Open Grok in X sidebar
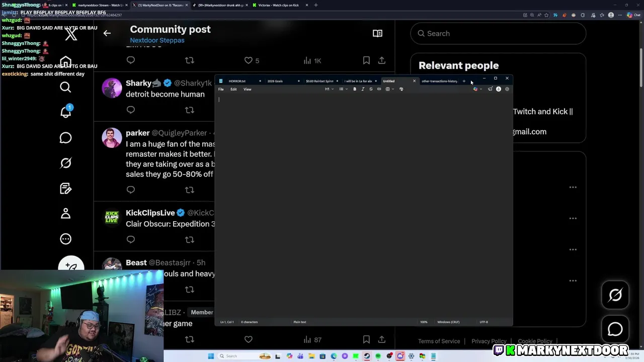Image resolution: width=644 pixels, height=362 pixels. click(x=65, y=163)
